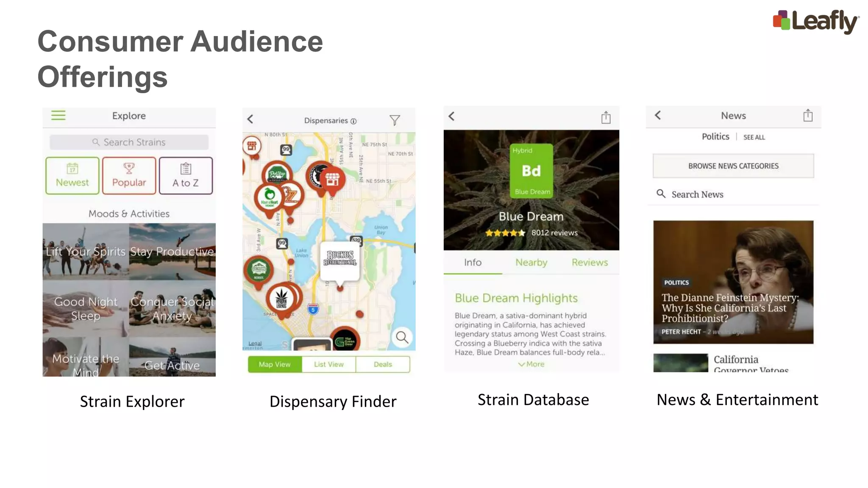This screenshot has height=488, width=868.
Task: Open the California Governor Vetoes article
Action: 733,363
